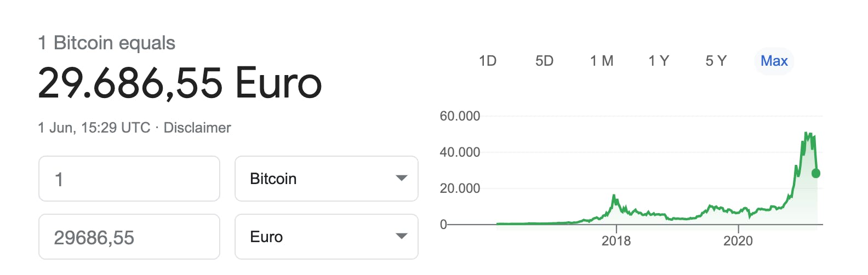Click the 2020 x-axis label
Viewport: 868px width, 275px height.
(738, 240)
